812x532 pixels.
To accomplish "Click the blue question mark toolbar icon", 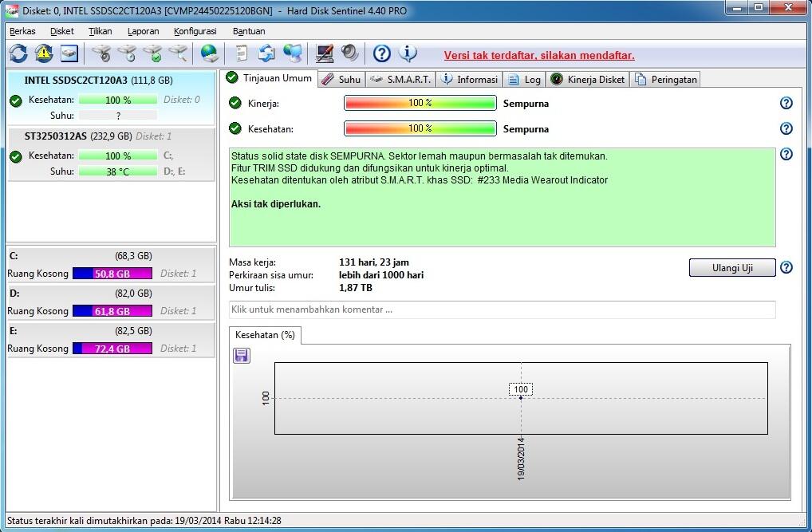I will [381, 53].
